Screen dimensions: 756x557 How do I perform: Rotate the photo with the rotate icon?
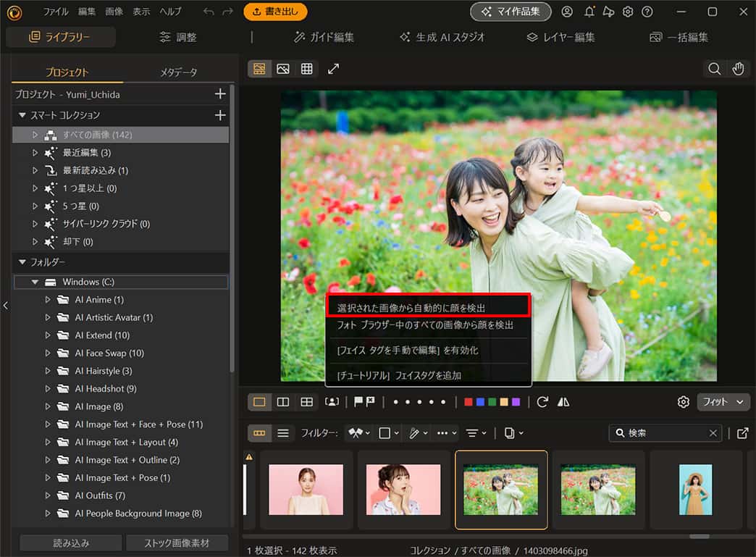click(x=542, y=402)
